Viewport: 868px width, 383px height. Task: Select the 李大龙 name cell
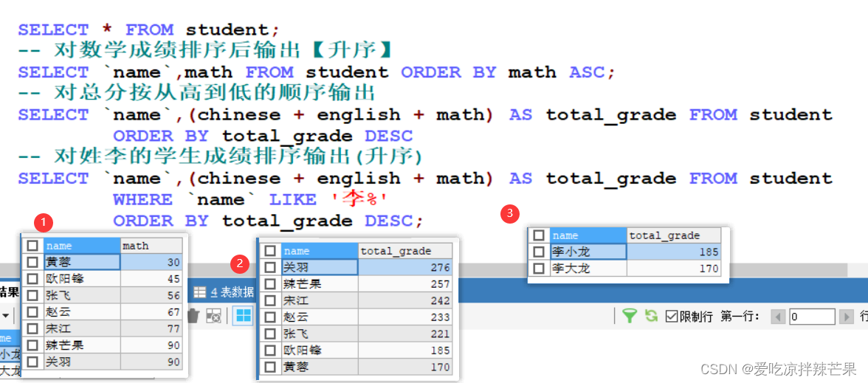tap(588, 269)
